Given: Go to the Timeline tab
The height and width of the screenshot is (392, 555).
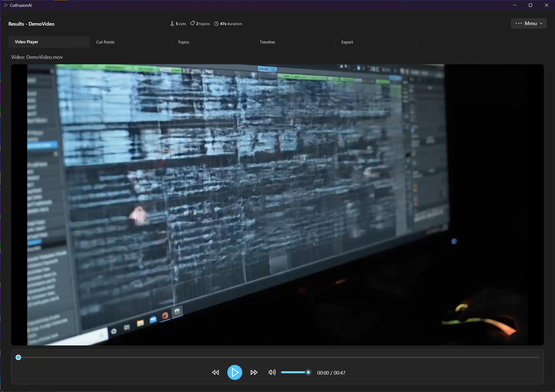Looking at the screenshot, I should 267,42.
